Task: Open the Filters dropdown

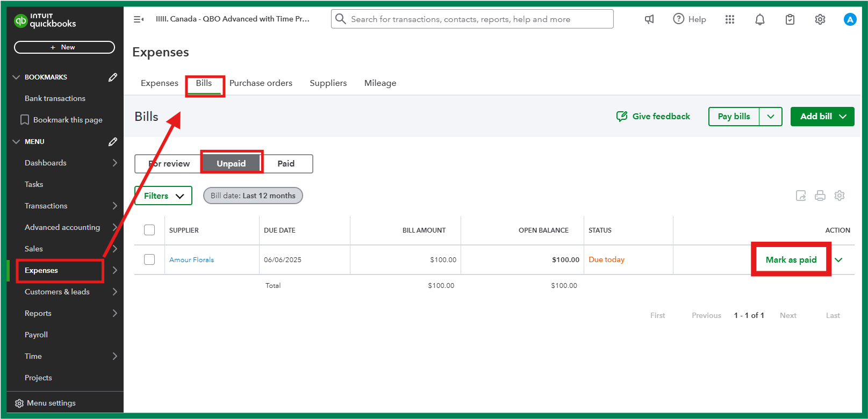Action: pos(163,196)
